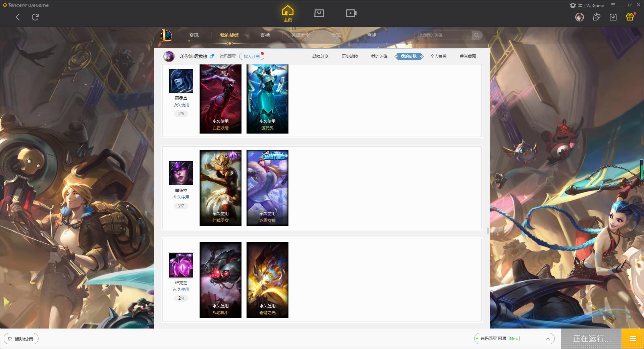Click the 维克兹 champion portrait
The height and width of the screenshot is (349, 644).
(181, 265)
